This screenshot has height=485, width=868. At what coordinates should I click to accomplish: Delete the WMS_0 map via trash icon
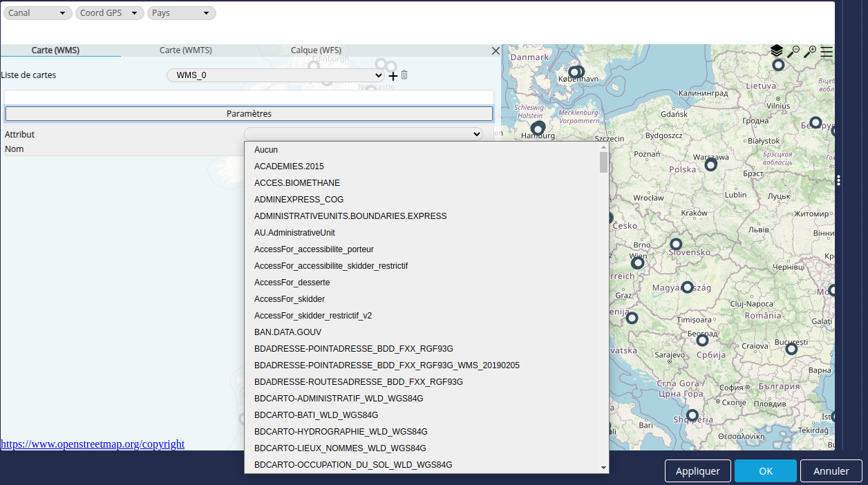point(404,75)
